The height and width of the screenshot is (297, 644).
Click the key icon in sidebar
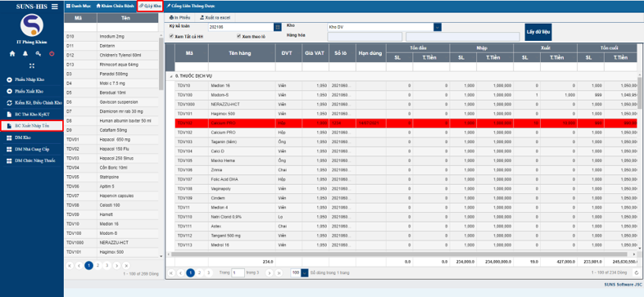[39, 53]
